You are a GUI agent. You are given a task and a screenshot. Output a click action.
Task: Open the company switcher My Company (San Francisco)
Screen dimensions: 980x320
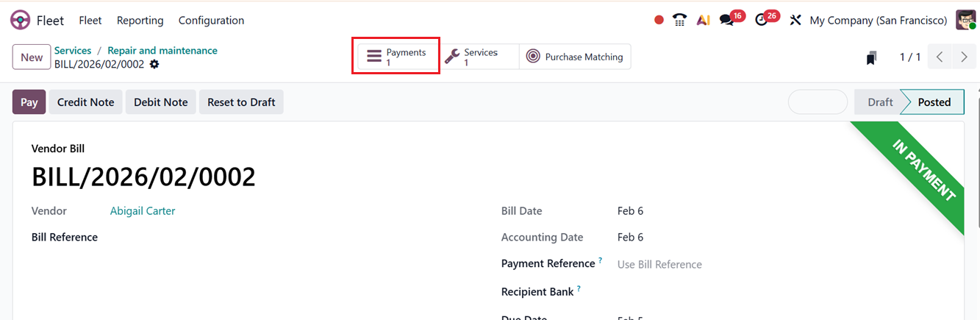[878, 21]
